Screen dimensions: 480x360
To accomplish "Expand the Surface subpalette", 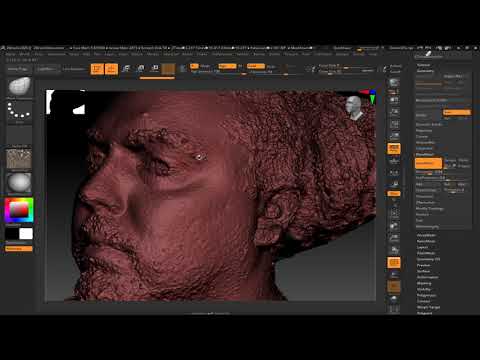I will (423, 271).
